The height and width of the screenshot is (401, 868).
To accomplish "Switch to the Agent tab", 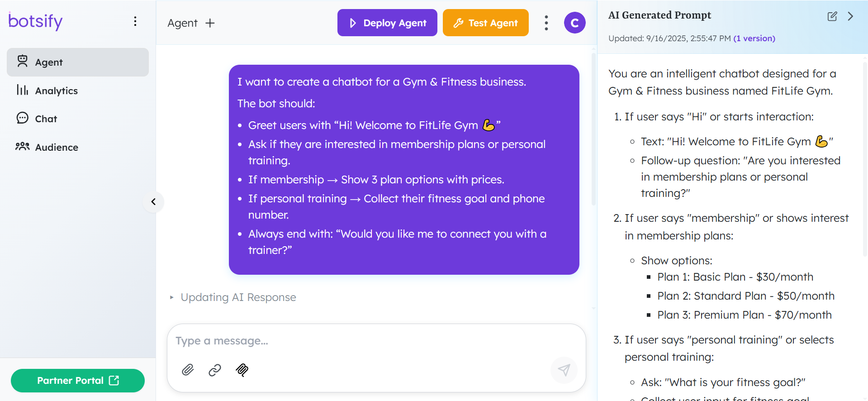I will click(x=48, y=62).
